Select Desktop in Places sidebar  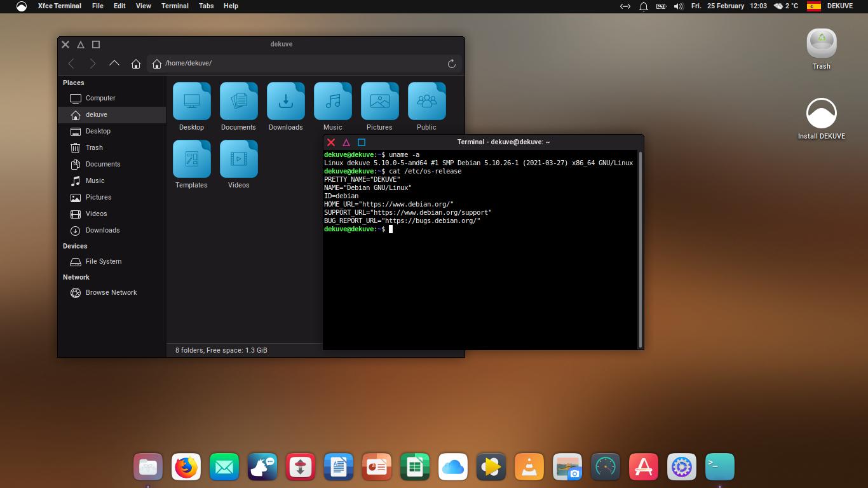tap(112, 131)
